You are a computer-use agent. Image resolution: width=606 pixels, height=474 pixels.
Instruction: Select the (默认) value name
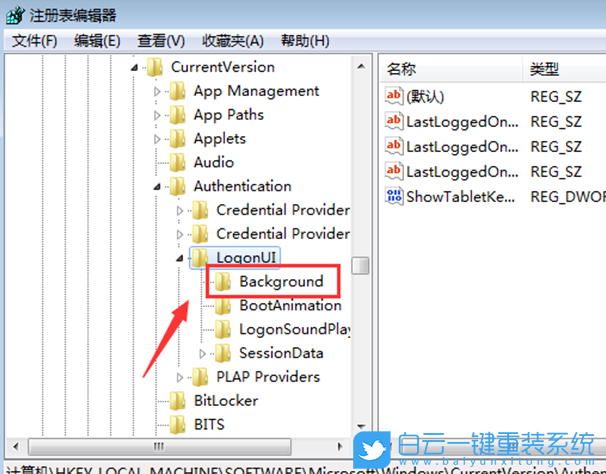tap(425, 97)
